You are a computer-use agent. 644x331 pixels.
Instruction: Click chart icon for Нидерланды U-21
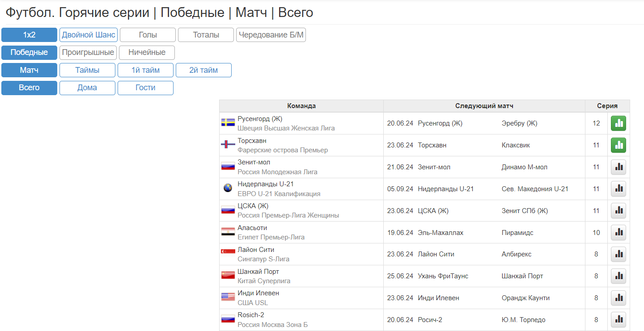619,189
